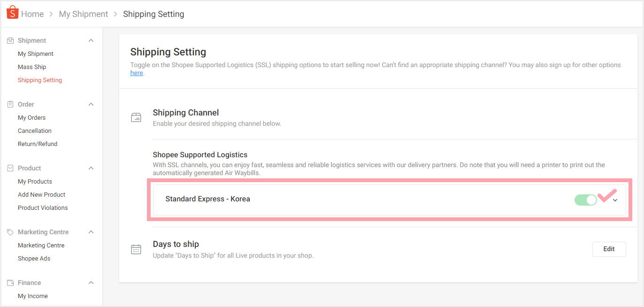Click the Shipment box icon in sidebar
644x307 pixels.
coord(10,40)
